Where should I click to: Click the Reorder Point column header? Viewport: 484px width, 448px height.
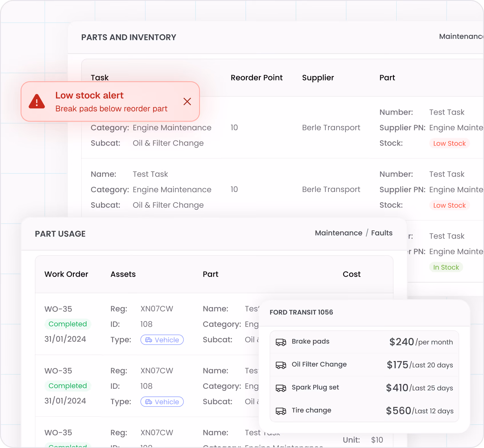257,78
